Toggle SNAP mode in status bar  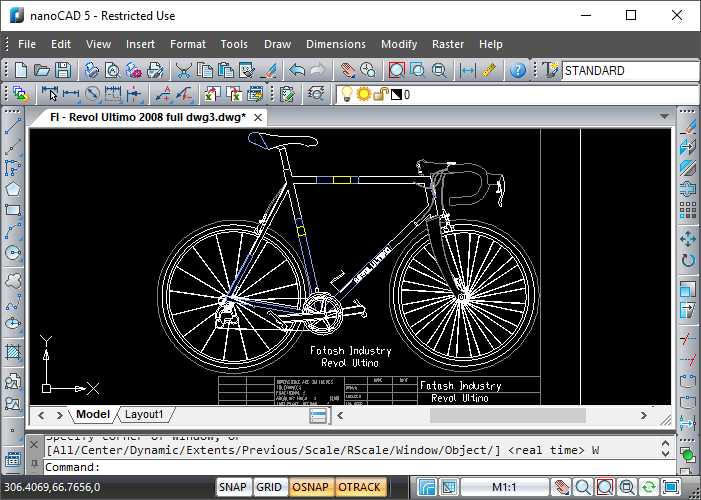[233, 487]
